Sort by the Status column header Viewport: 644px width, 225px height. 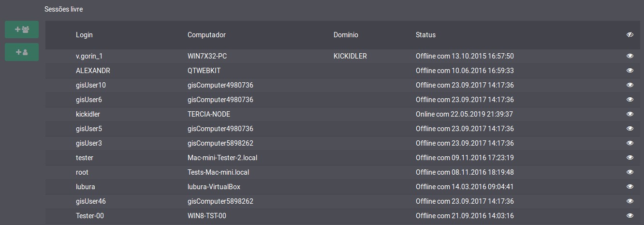[x=425, y=35]
